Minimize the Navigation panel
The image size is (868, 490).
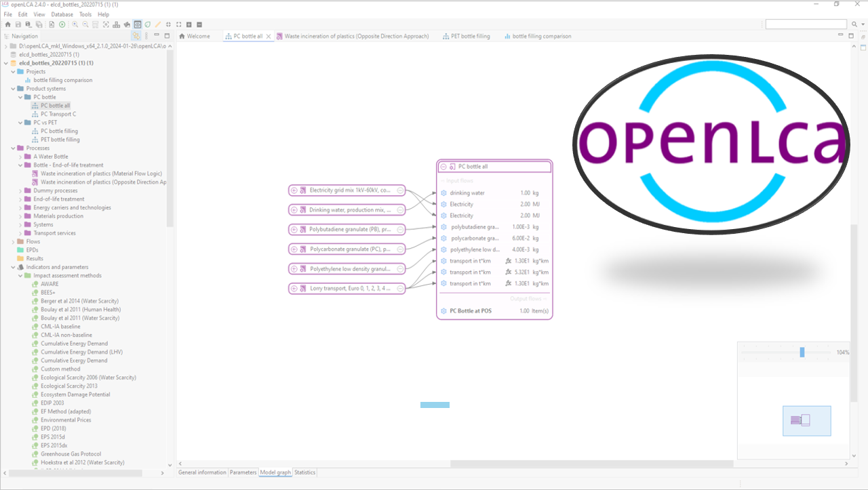(x=157, y=35)
